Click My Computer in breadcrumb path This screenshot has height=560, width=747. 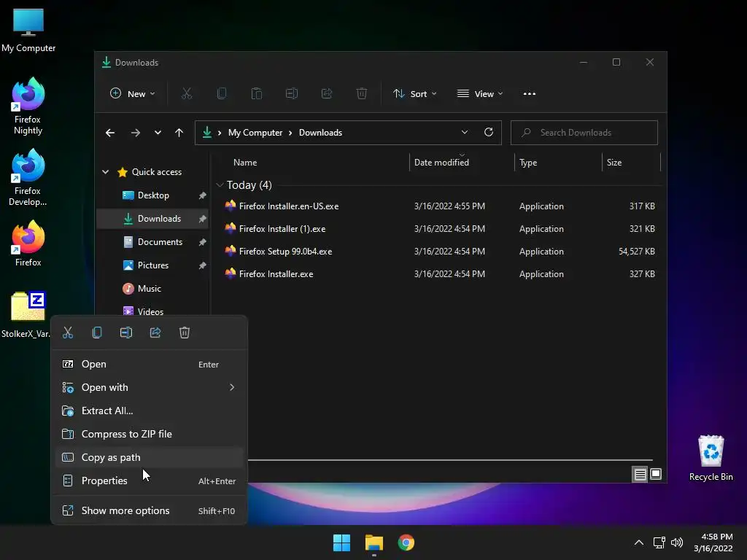(255, 133)
